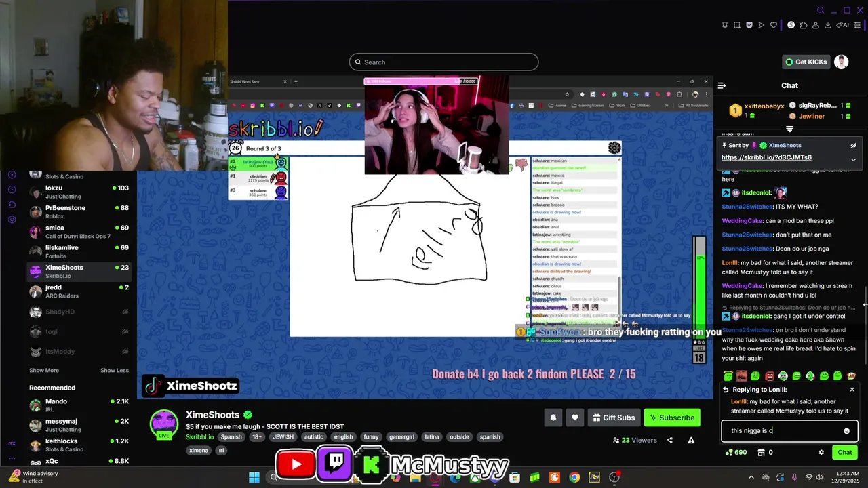
Task: Click the Jewliner leaderboard name
Action: (x=812, y=116)
